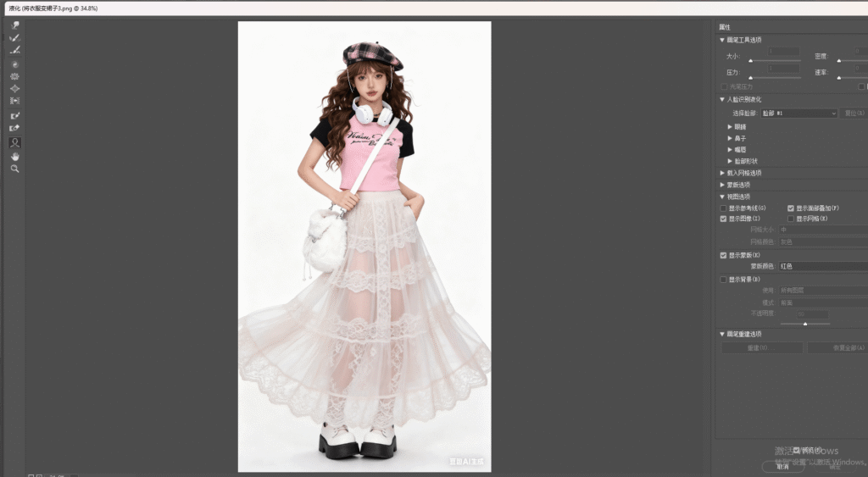Enable the 显示背景 checkbox

pyautogui.click(x=723, y=279)
